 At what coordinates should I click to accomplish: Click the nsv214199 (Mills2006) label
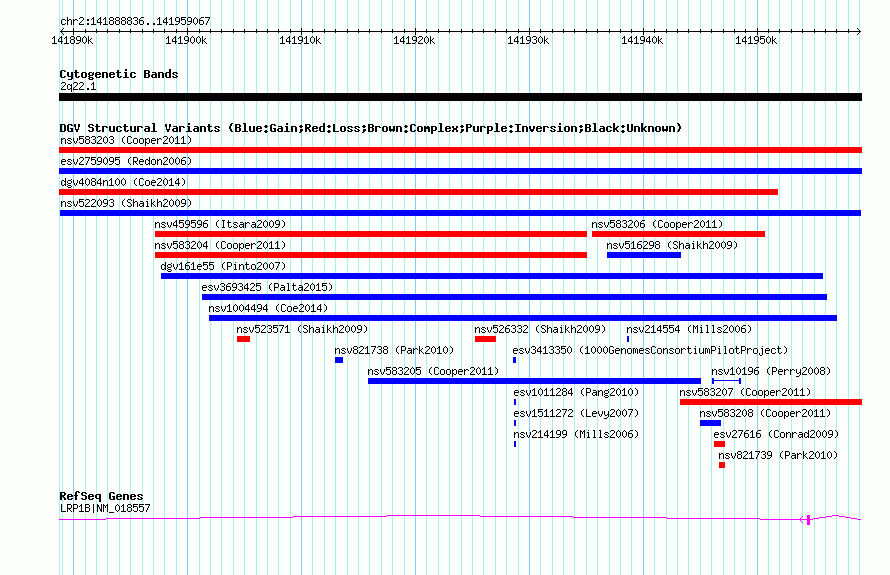[x=576, y=434]
